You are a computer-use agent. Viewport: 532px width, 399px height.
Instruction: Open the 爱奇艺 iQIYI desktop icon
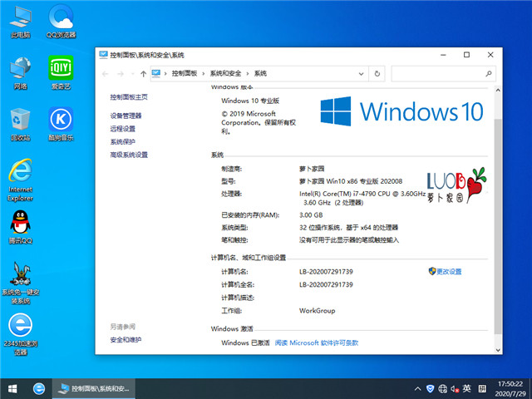(61, 73)
